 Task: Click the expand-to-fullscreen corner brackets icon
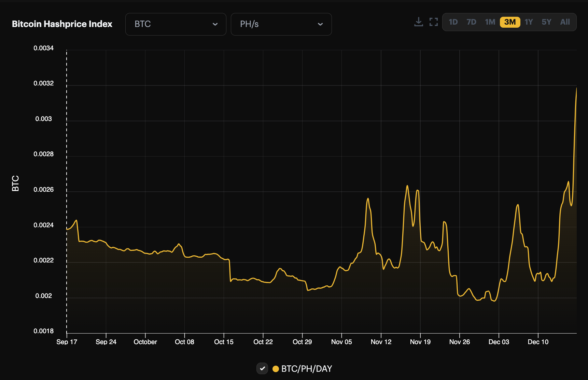pyautogui.click(x=434, y=22)
